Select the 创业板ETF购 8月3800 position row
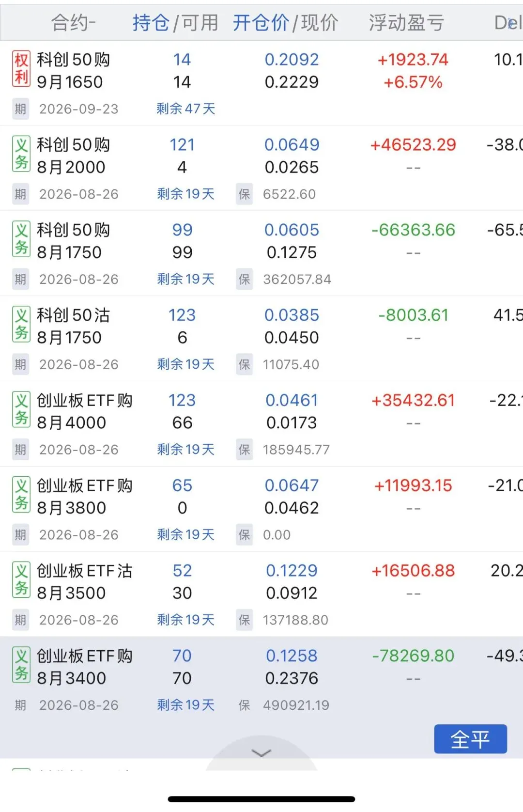Viewport: 523px width, 812px height. (x=261, y=509)
